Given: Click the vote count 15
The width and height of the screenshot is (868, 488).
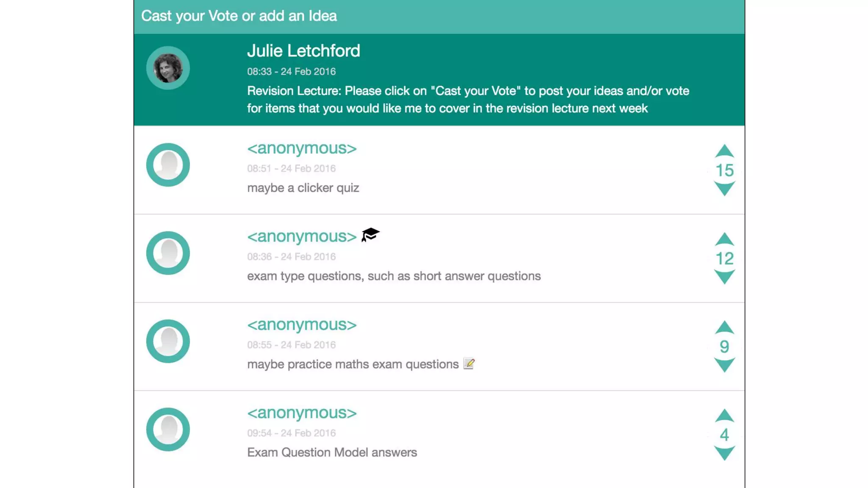Looking at the screenshot, I should coord(724,170).
